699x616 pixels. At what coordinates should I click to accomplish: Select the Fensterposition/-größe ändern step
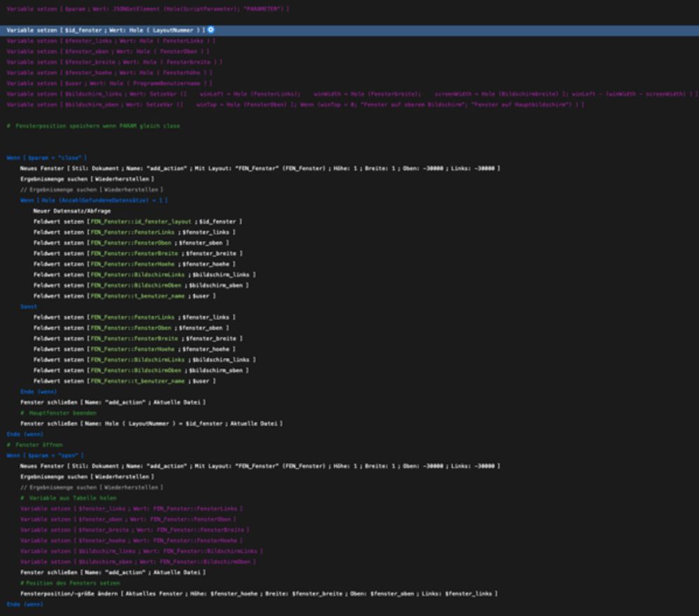[259, 594]
